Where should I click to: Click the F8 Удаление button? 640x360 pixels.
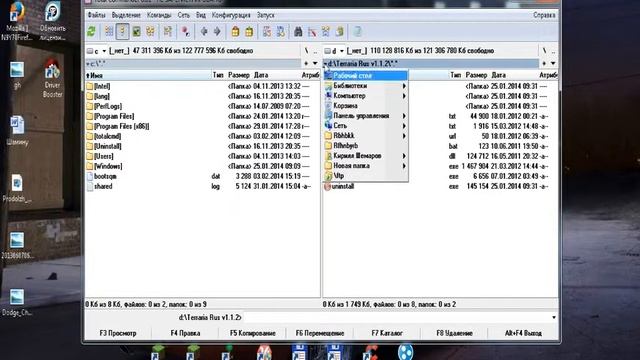coord(454,333)
